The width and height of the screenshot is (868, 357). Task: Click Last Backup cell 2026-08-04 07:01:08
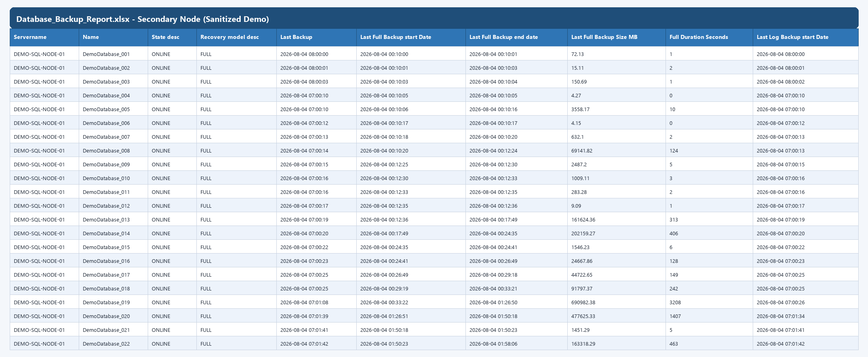pos(316,302)
